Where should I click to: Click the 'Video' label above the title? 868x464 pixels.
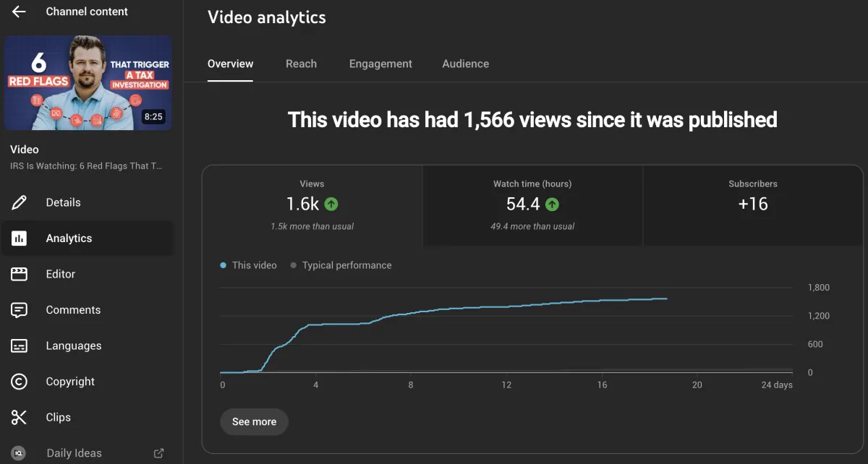click(x=25, y=150)
